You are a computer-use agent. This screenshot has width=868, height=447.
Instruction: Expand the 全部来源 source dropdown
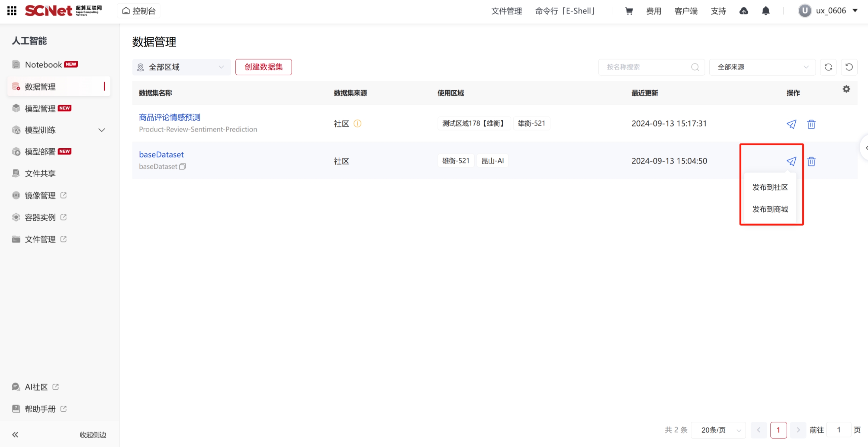[x=762, y=67]
